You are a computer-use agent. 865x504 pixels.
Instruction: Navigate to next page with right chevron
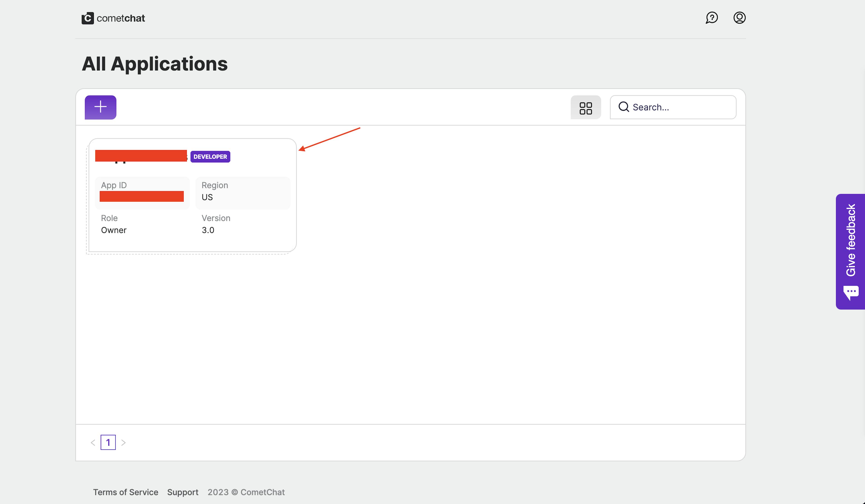click(124, 442)
